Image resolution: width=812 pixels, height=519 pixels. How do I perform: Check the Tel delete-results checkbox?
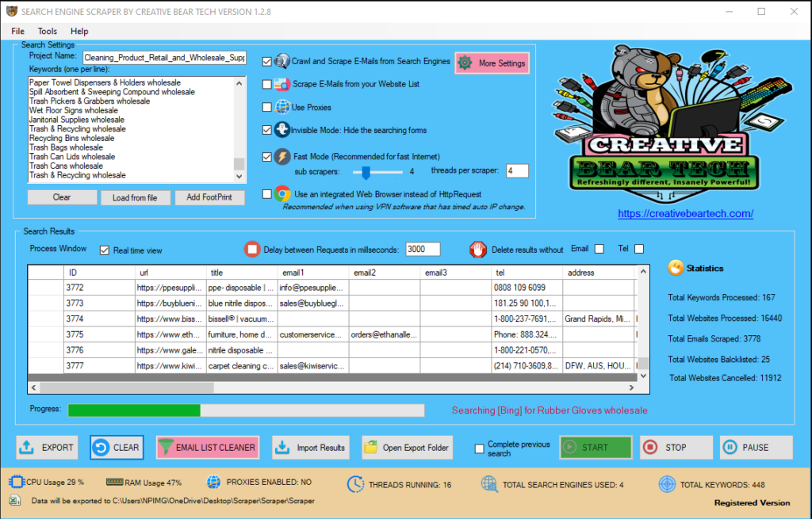639,249
